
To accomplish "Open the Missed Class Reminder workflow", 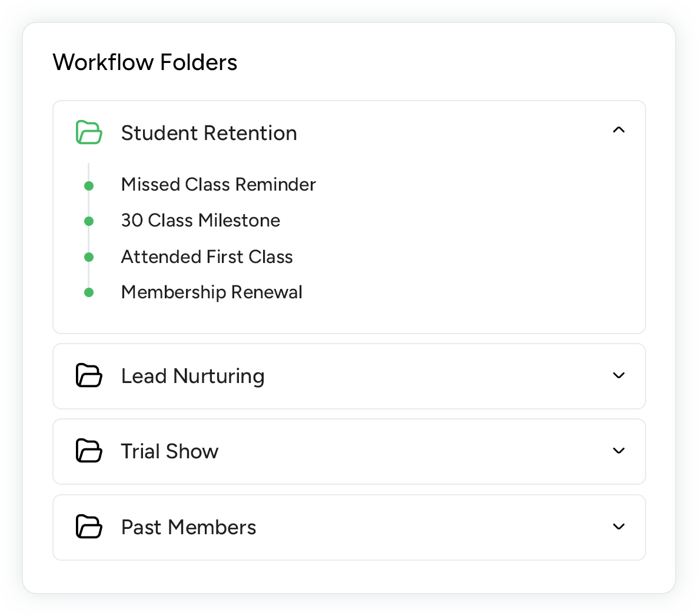I will [x=218, y=185].
